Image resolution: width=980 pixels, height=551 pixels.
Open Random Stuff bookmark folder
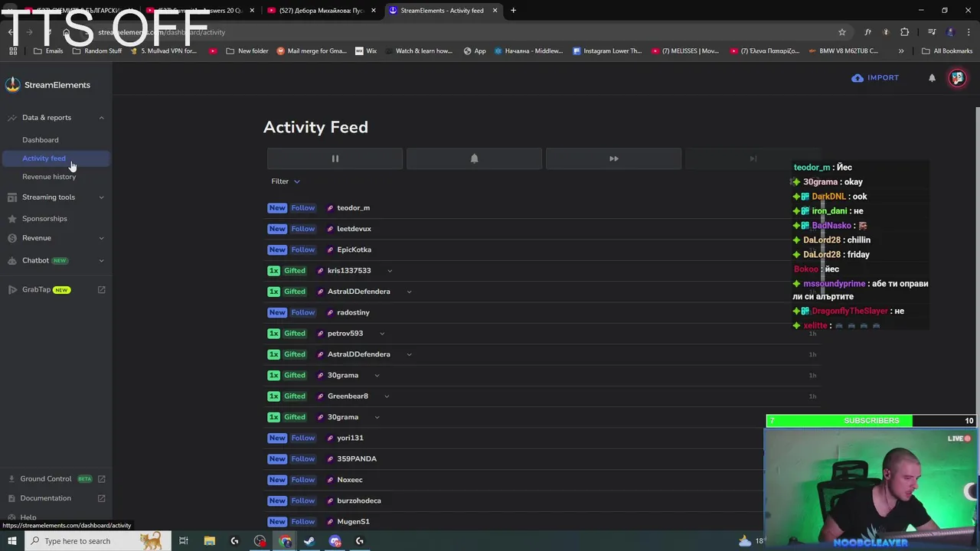pos(97,51)
